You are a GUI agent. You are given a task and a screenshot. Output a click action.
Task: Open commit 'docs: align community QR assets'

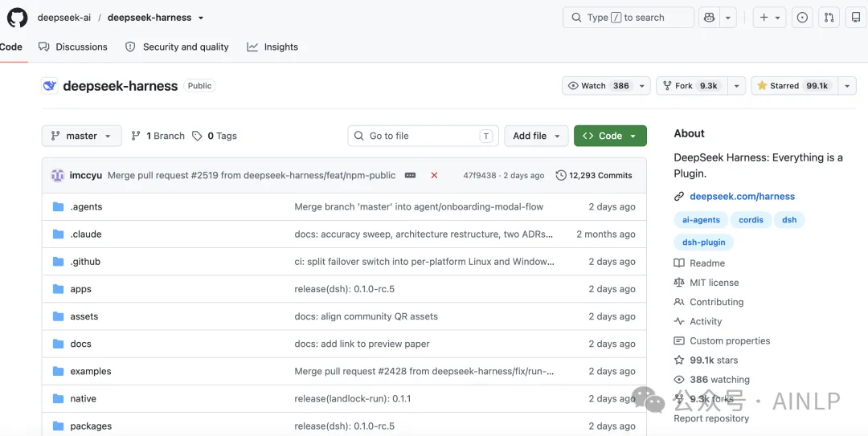(366, 316)
